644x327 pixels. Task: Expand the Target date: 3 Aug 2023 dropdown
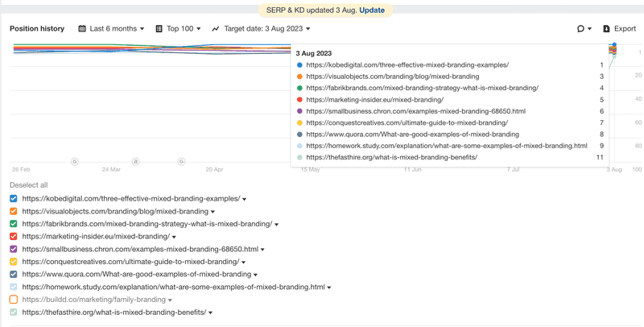tap(267, 29)
